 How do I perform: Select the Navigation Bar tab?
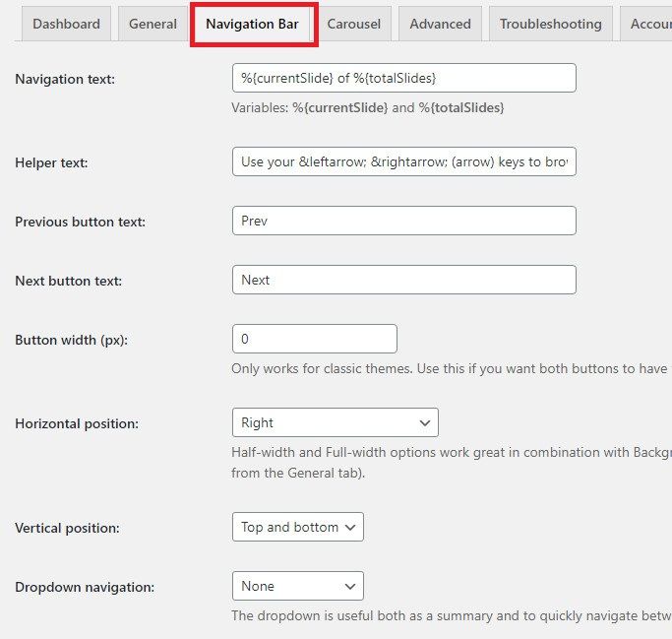pos(252,24)
